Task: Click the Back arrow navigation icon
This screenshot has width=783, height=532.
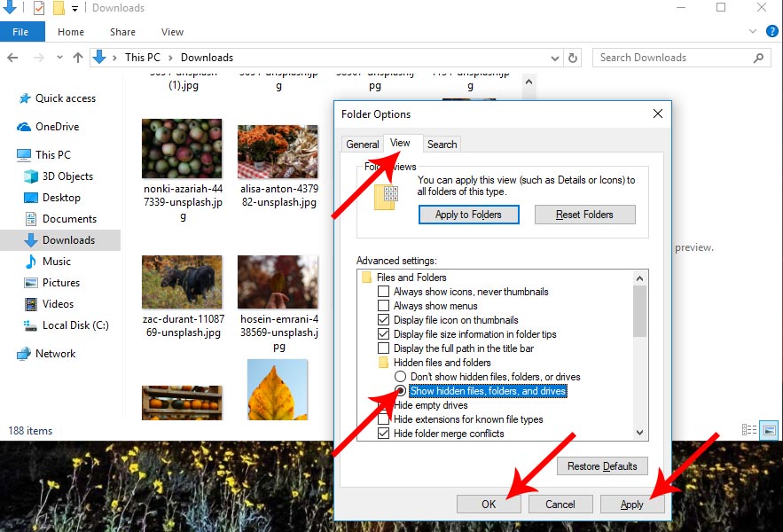Action: coord(12,58)
